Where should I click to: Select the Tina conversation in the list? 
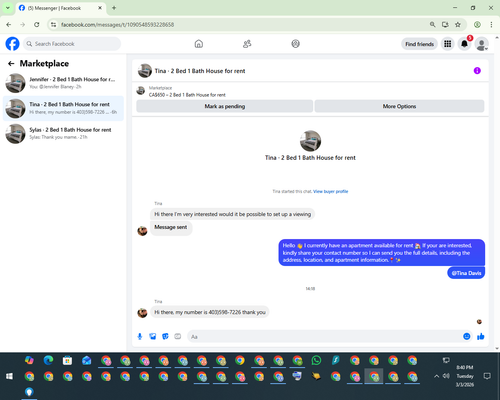[63, 108]
